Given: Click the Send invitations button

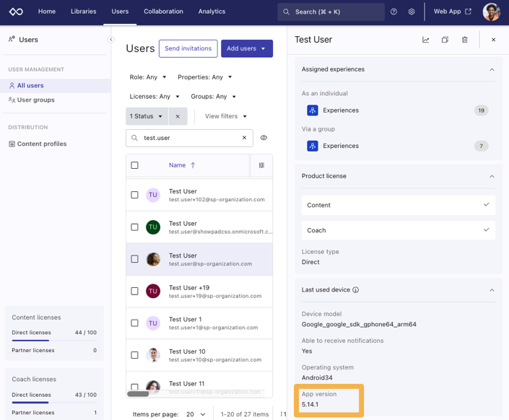Looking at the screenshot, I should [x=188, y=48].
